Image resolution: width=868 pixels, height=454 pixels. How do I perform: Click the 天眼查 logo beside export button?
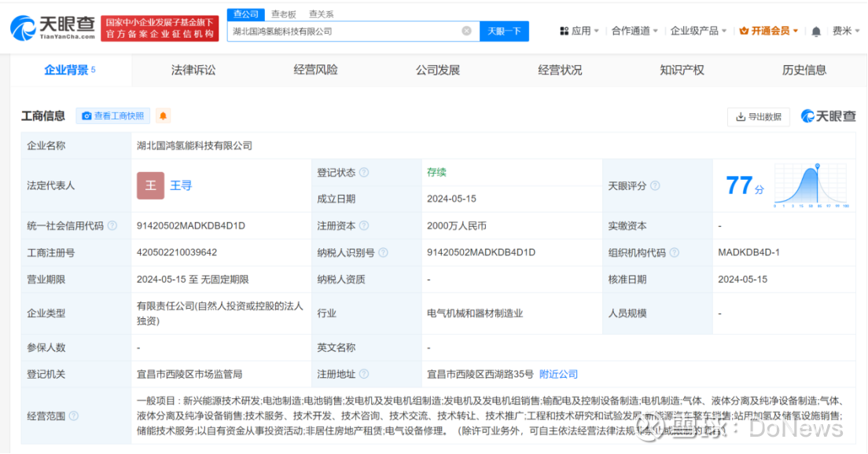828,116
